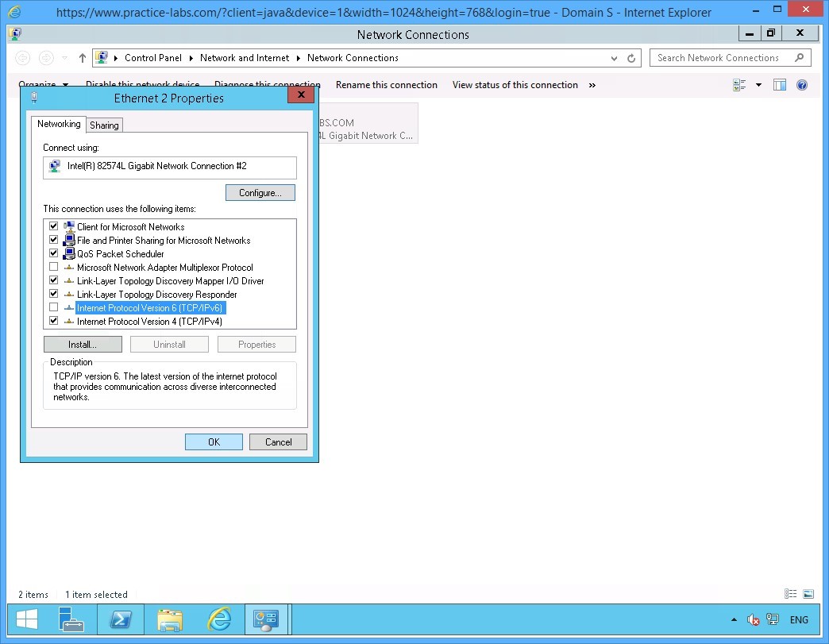The image size is (829, 644).
Task: Uncheck Internet Protocol Version 4 (TCP/IPv4)
Action: click(x=54, y=322)
